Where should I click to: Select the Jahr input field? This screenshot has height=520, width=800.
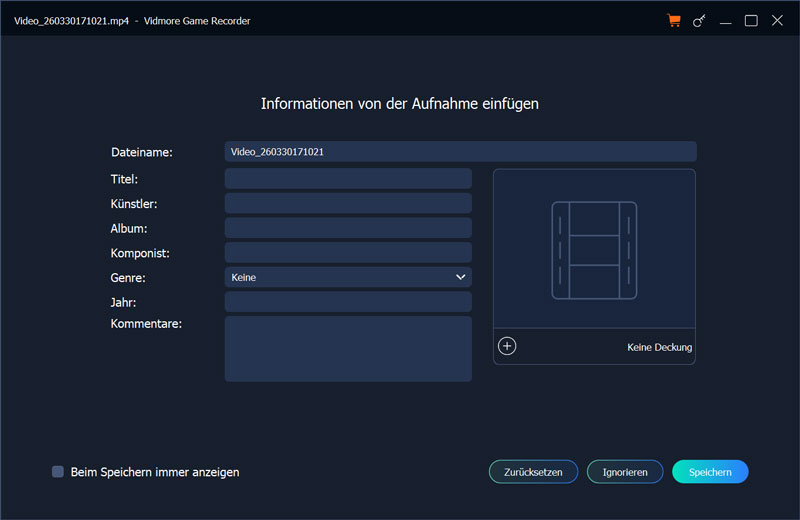point(348,302)
